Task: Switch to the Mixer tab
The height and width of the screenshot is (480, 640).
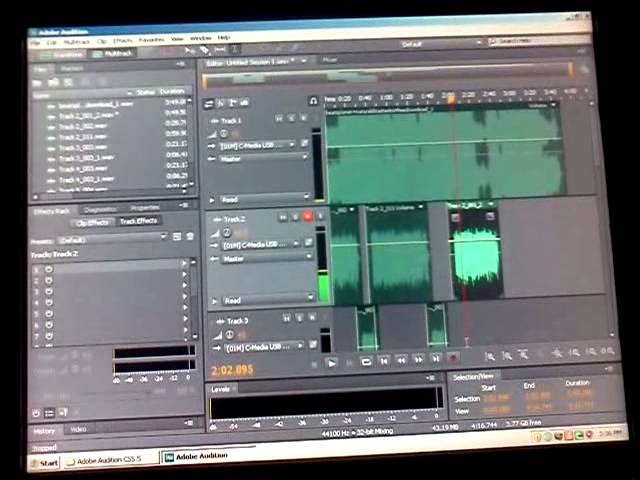Action: point(329,60)
